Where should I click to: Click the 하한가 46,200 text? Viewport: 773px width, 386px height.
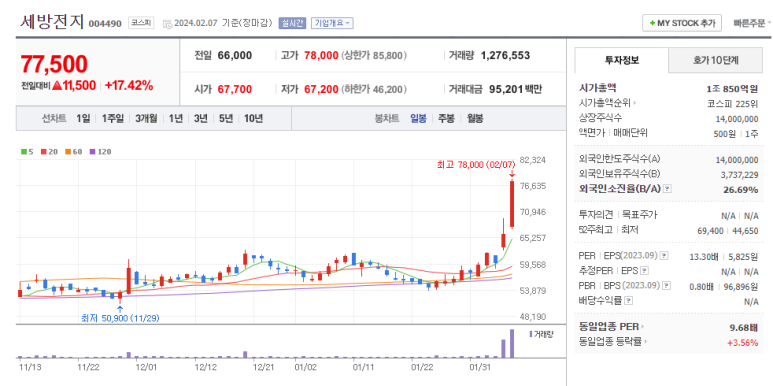[374, 89]
